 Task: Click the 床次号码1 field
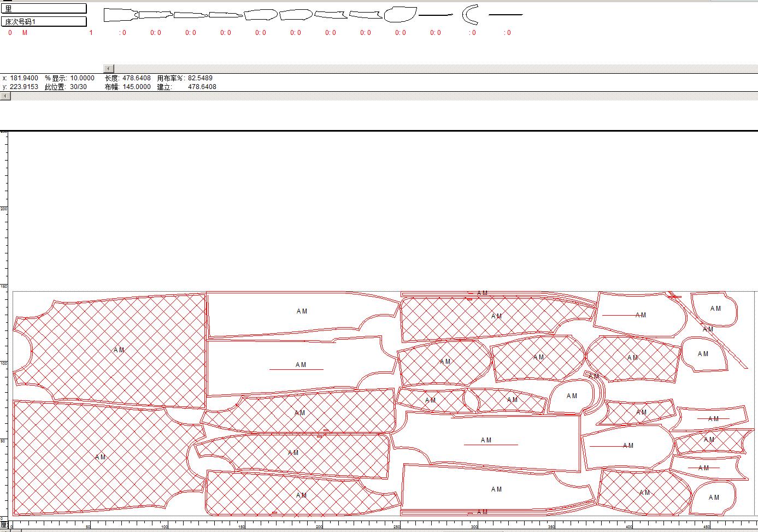(x=44, y=21)
